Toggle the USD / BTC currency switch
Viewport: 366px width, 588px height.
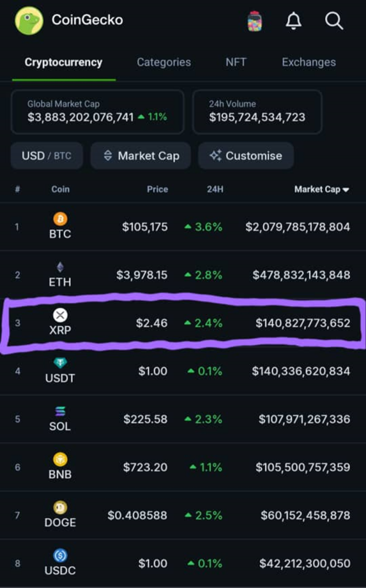[x=47, y=156]
